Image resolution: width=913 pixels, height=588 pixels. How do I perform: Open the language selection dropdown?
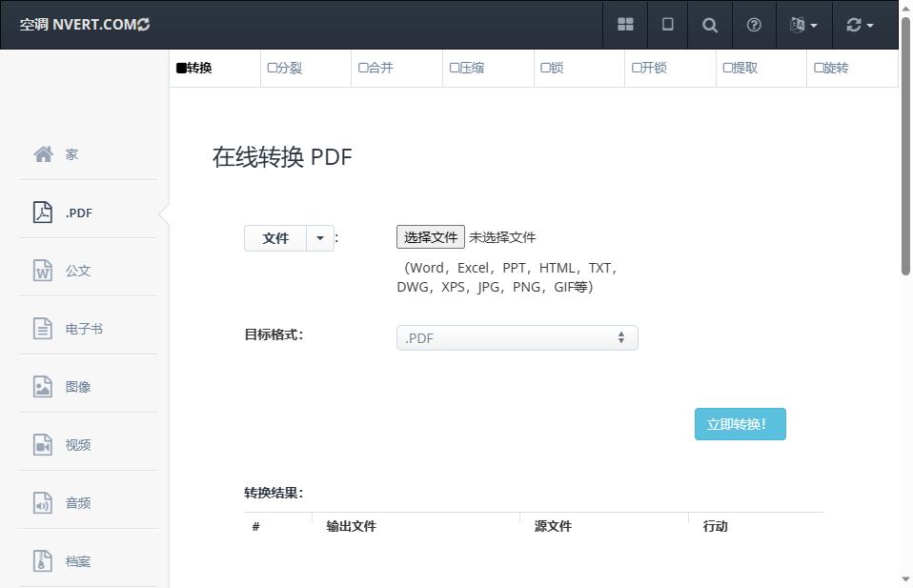point(803,25)
